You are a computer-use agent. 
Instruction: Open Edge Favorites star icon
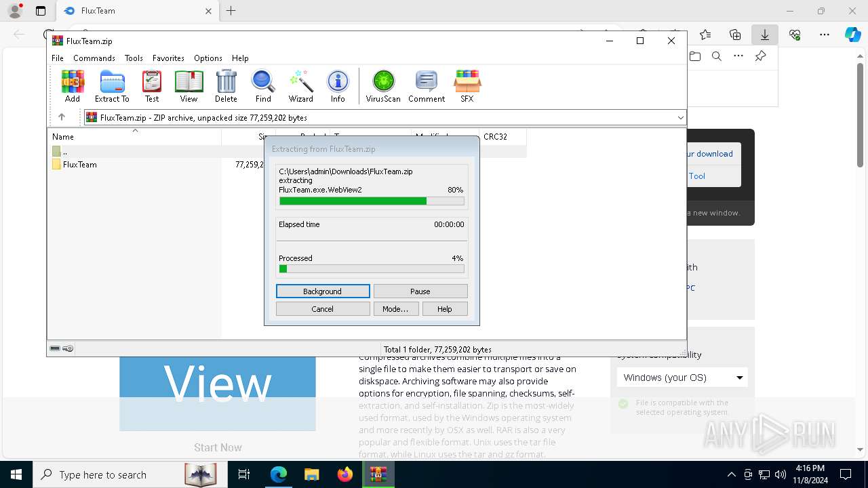tap(705, 35)
